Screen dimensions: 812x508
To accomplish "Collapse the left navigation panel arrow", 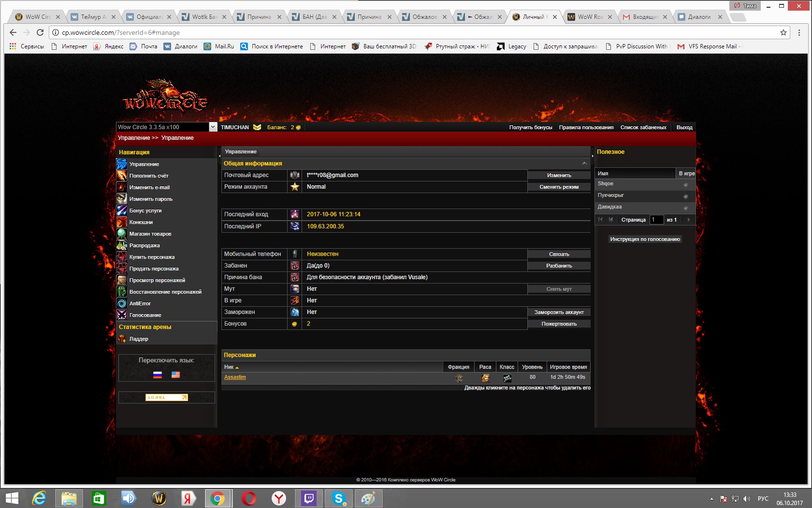I will pos(219,156).
